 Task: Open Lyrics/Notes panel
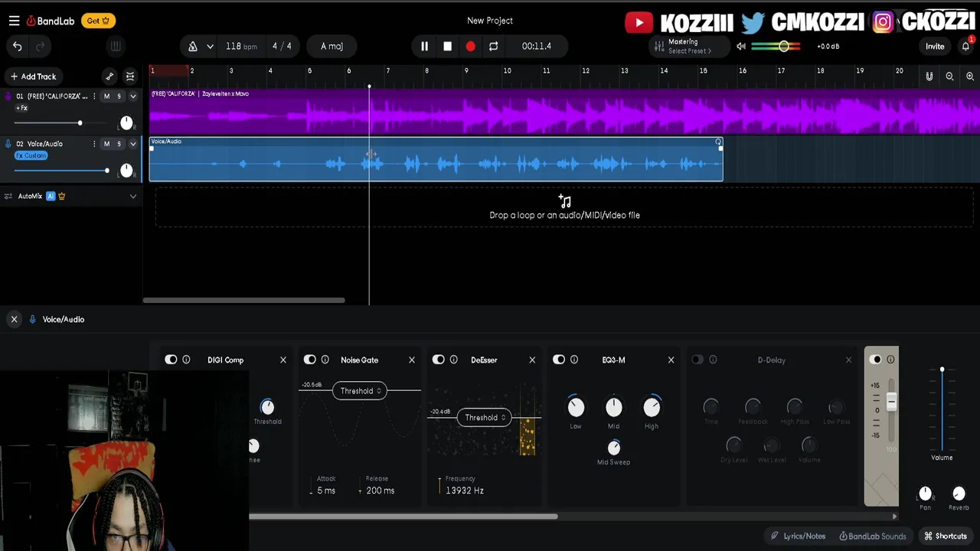point(799,536)
